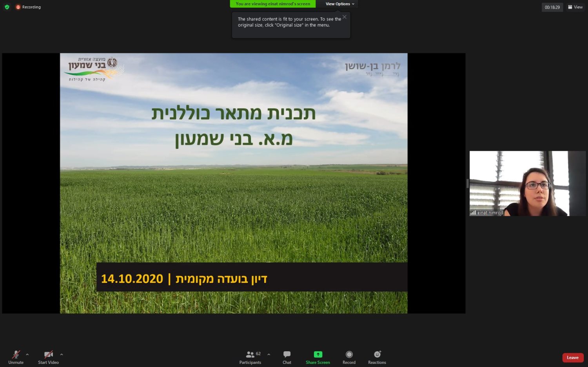Click the green encryption shield icon
The image size is (588, 367).
[7, 7]
